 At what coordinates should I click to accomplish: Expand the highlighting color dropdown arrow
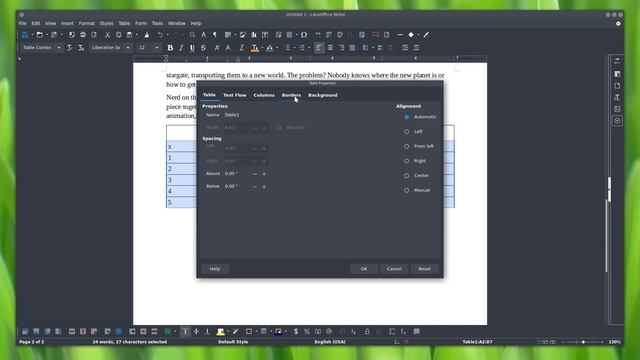click(277, 48)
